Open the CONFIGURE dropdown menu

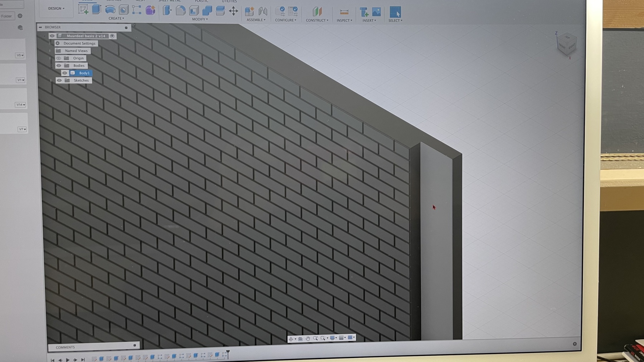click(286, 20)
